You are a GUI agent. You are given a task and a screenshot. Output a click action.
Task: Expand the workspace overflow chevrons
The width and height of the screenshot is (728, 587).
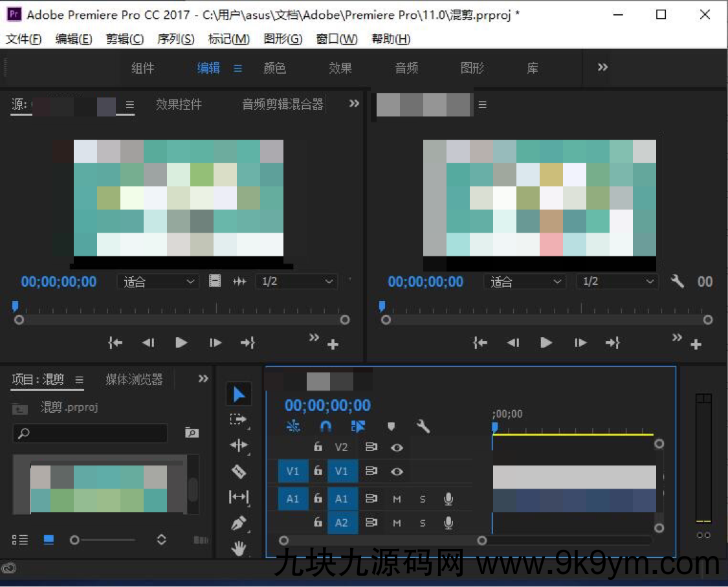(602, 67)
